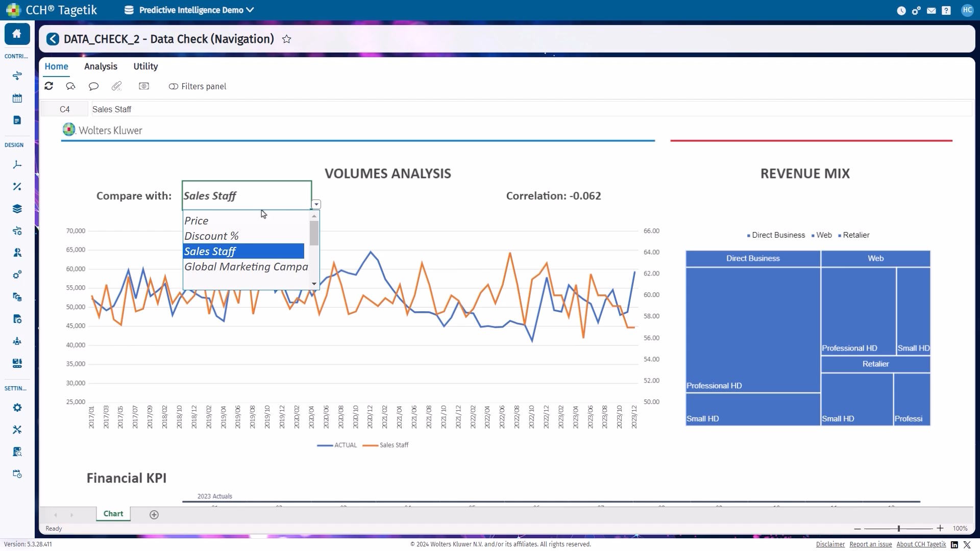Select Discount % from the dropdown list
Image resolution: width=980 pixels, height=551 pixels.
211,236
